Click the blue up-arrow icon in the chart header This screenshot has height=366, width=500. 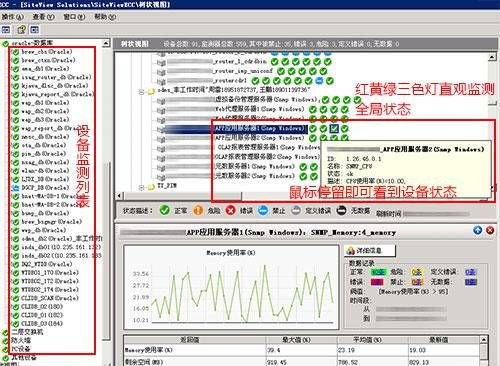(477, 230)
